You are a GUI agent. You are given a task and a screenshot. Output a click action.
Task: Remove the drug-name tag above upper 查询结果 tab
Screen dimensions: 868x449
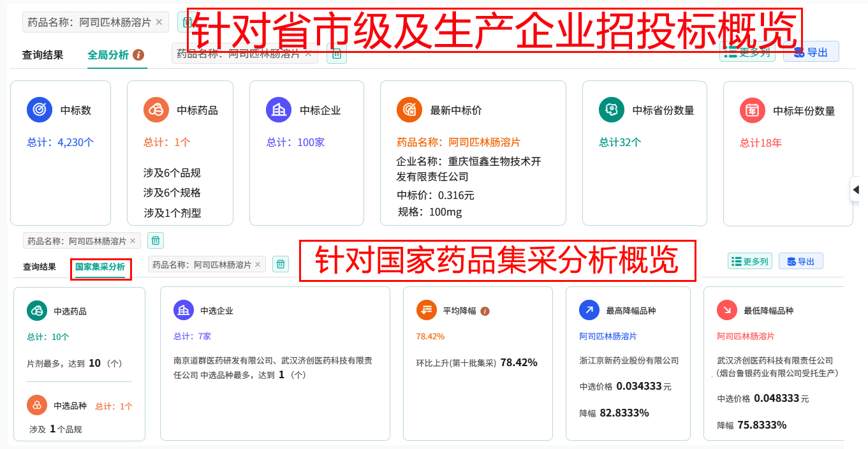click(159, 22)
